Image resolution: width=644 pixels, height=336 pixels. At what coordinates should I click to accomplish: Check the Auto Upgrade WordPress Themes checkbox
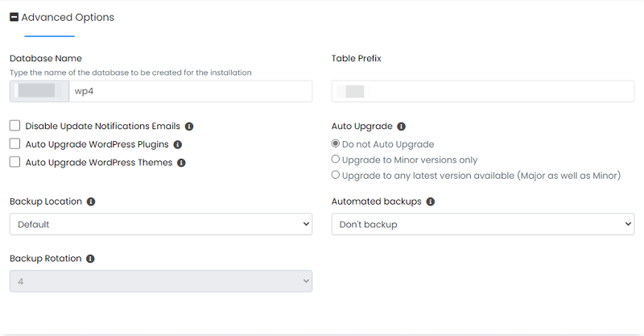point(15,162)
